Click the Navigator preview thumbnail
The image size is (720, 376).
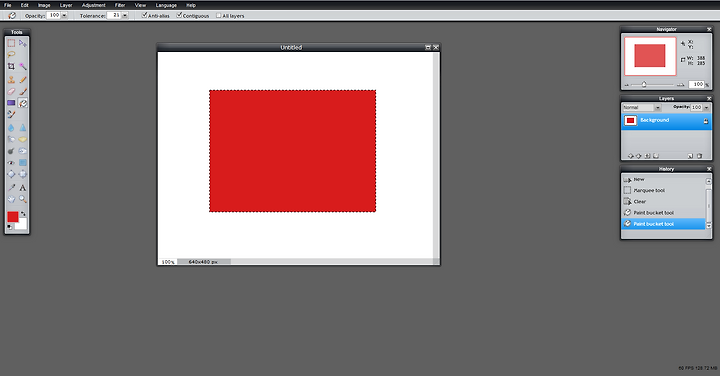pyautogui.click(x=650, y=56)
